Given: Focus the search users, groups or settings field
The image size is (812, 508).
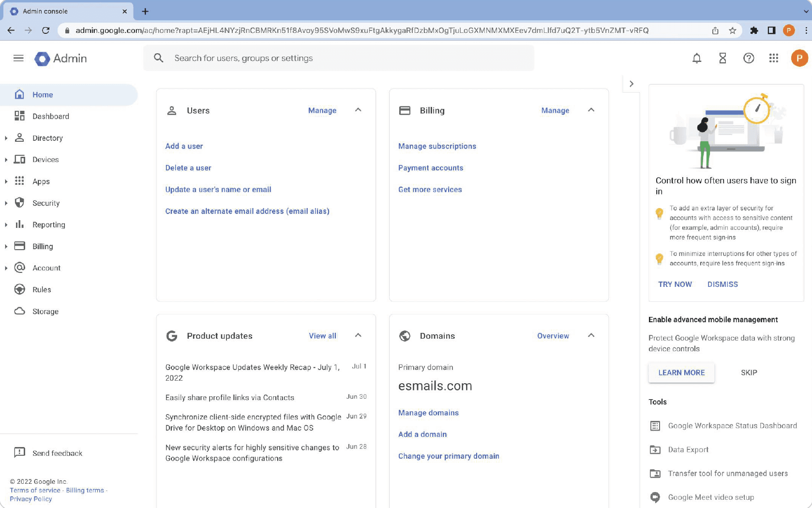Looking at the screenshot, I should click(x=339, y=58).
